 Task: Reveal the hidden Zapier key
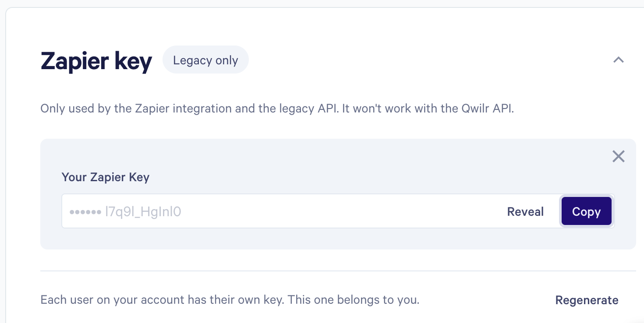coord(525,212)
